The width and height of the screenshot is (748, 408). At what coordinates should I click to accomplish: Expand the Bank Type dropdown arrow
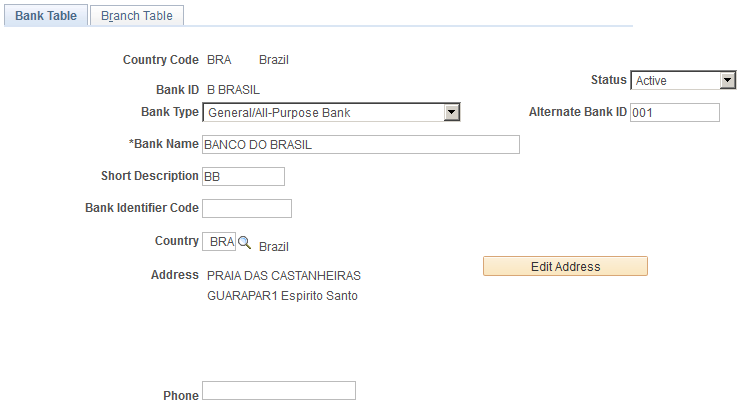tap(451, 113)
